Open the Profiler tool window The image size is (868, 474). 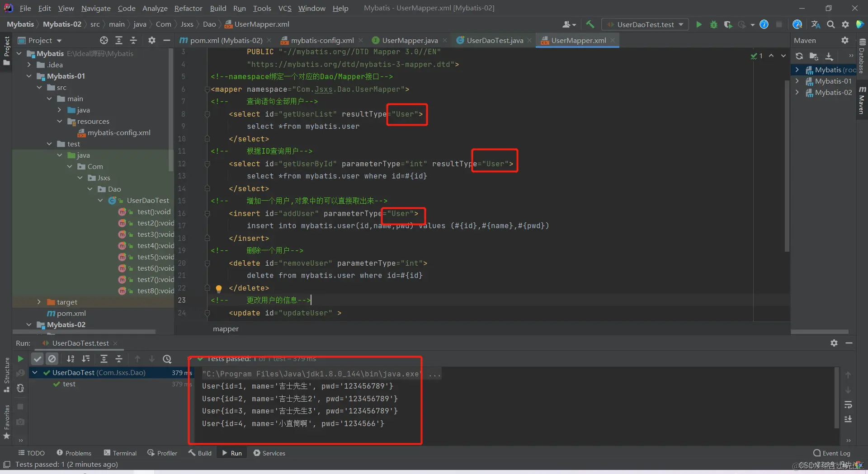pos(162,453)
